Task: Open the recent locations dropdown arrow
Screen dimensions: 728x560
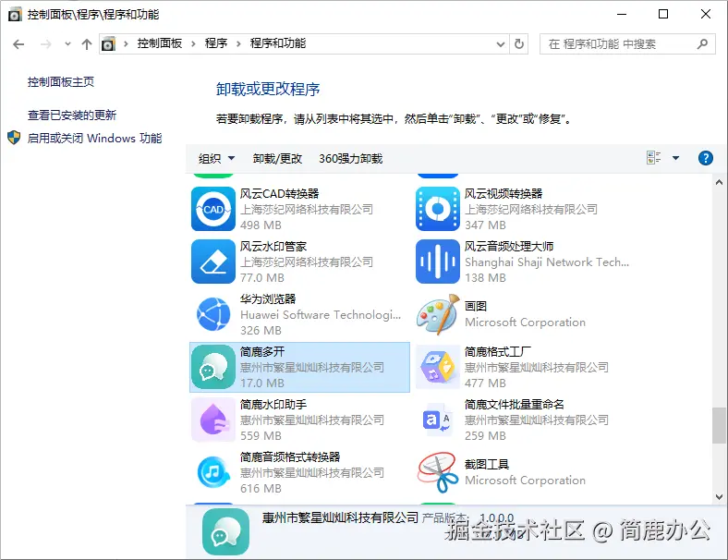Action: coord(67,44)
